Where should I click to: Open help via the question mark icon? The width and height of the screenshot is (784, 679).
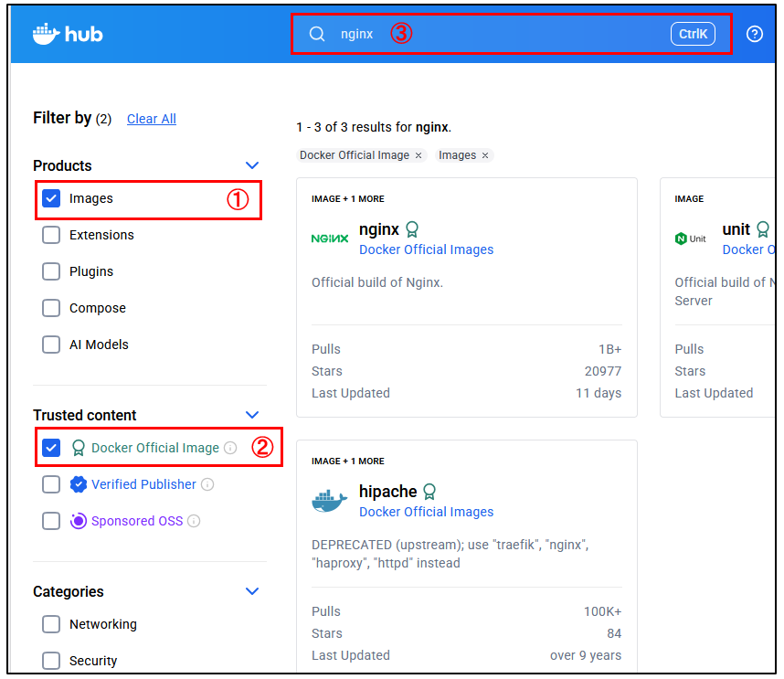(754, 34)
